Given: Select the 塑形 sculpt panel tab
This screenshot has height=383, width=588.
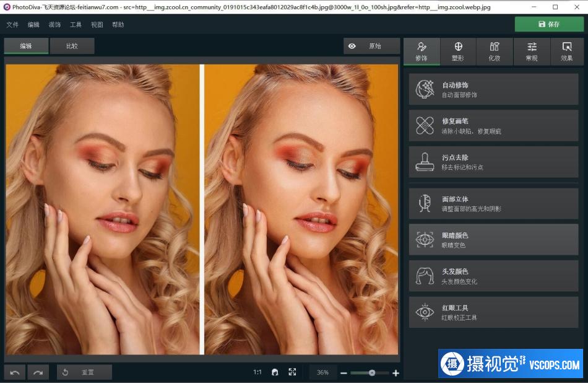Looking at the screenshot, I should [458, 51].
